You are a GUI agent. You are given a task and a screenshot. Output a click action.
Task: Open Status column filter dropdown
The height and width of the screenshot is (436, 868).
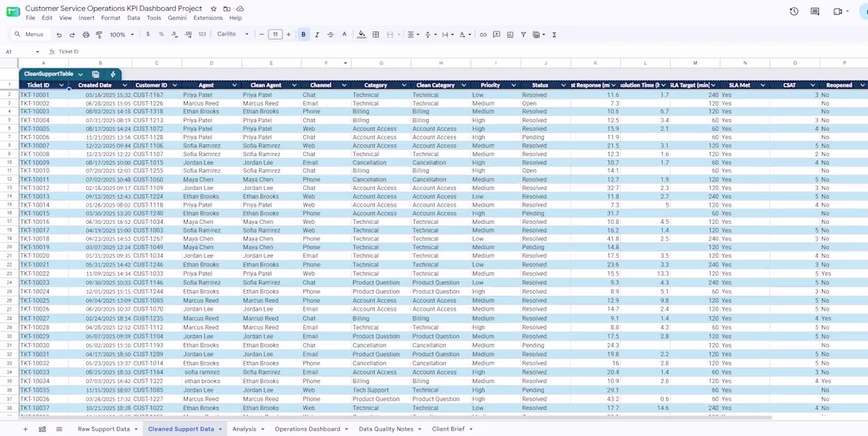point(563,85)
